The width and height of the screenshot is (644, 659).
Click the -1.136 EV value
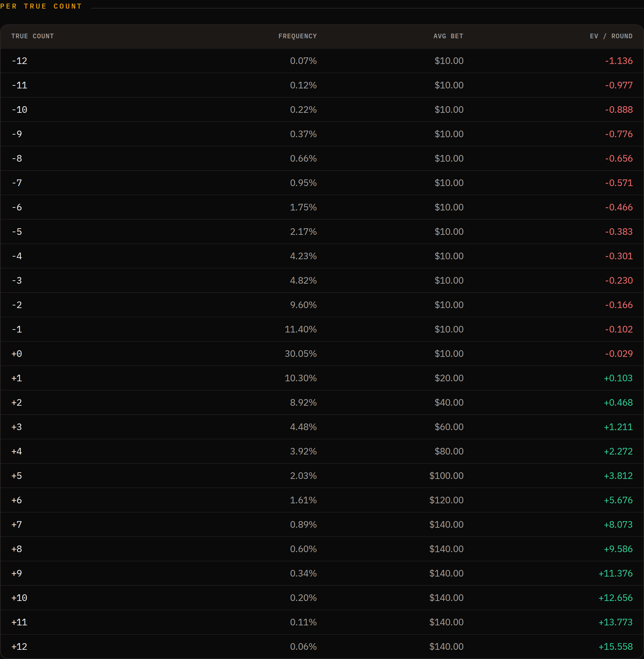tap(619, 61)
